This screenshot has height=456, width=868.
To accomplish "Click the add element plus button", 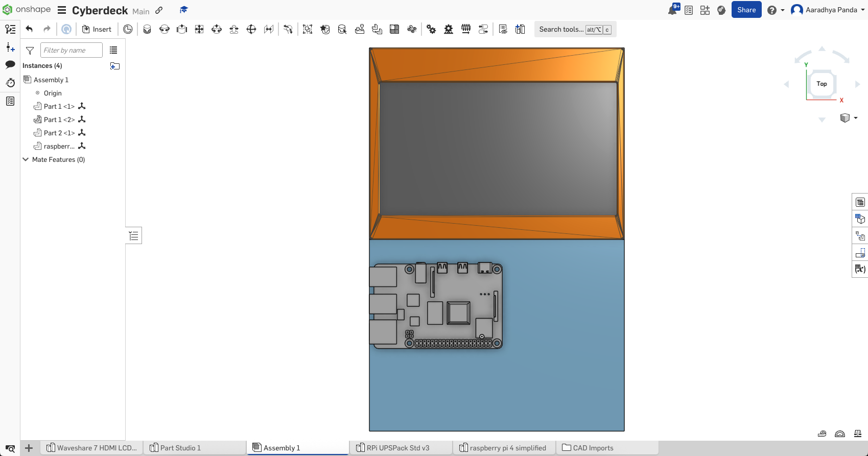I will pos(29,448).
